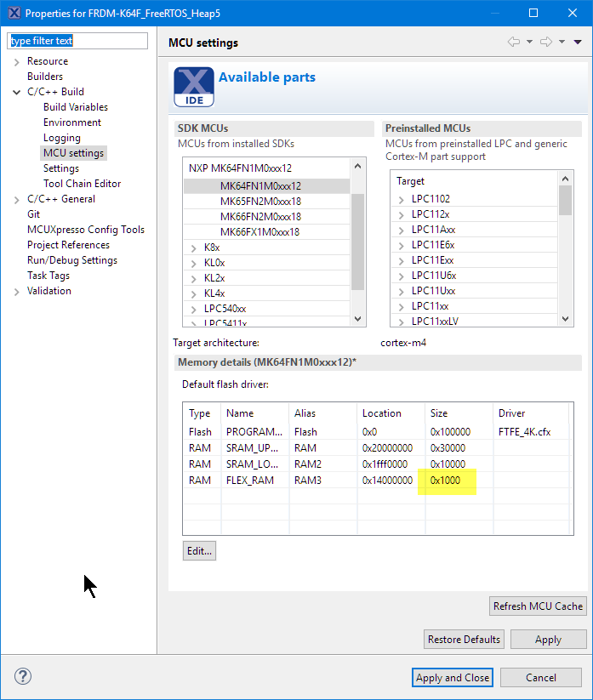Open Tool Chain Editor page
The width and height of the screenshot is (593, 700).
pyautogui.click(x=82, y=184)
